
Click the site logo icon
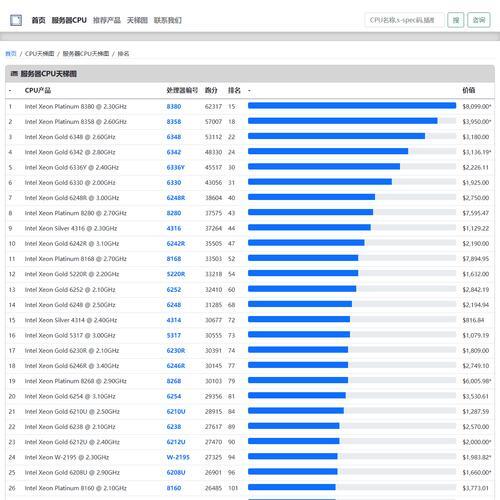point(16,20)
